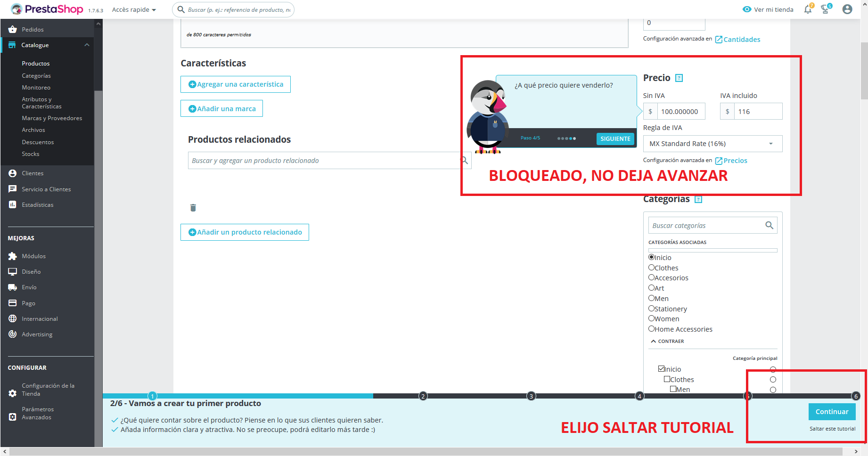Click the Catalogue store icon
Image resolution: width=868 pixels, height=456 pixels.
12,45
